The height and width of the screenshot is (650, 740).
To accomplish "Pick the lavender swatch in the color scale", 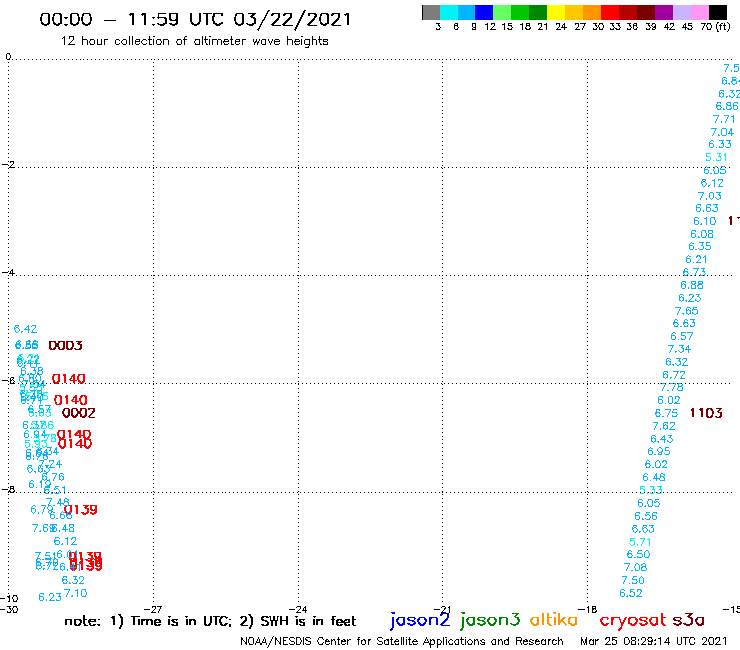I will click(x=681, y=12).
